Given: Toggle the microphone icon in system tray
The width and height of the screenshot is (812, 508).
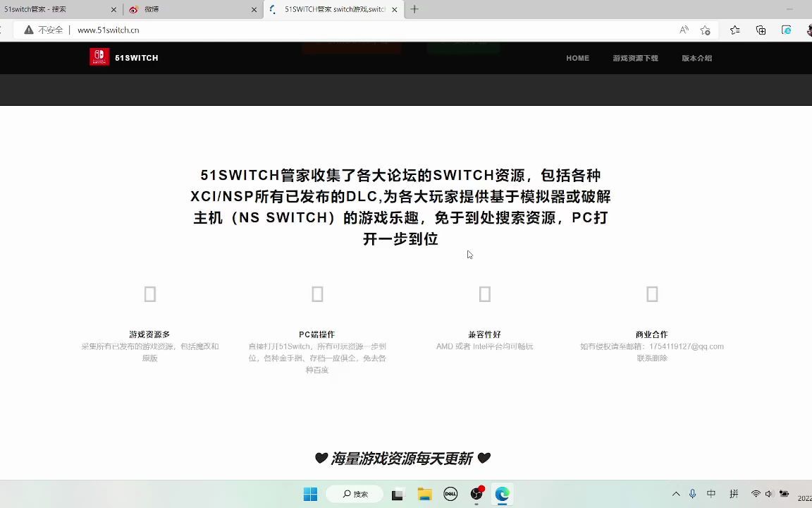Looking at the screenshot, I should (691, 494).
